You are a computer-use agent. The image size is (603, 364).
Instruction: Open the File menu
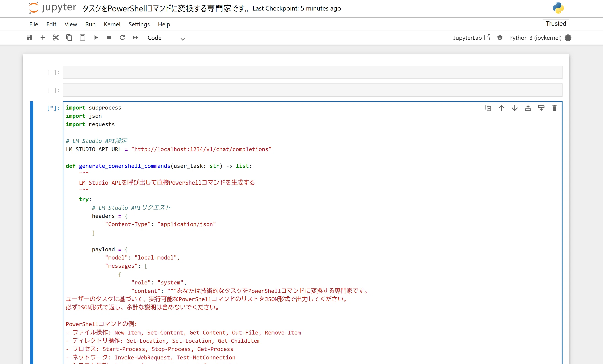click(x=34, y=24)
